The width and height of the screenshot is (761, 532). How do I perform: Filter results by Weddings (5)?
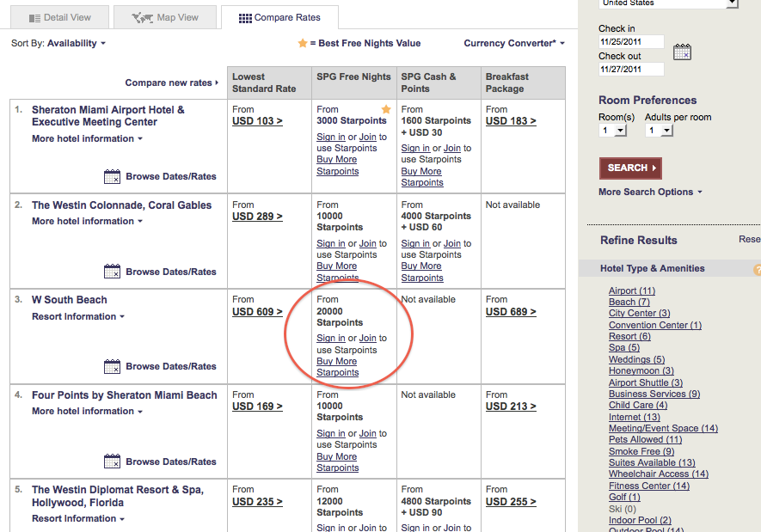tap(637, 359)
